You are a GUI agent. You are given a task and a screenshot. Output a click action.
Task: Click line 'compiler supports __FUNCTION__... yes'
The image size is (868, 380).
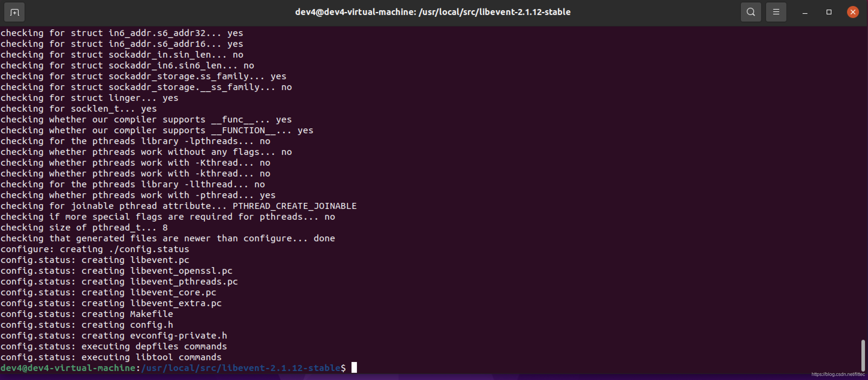click(157, 131)
